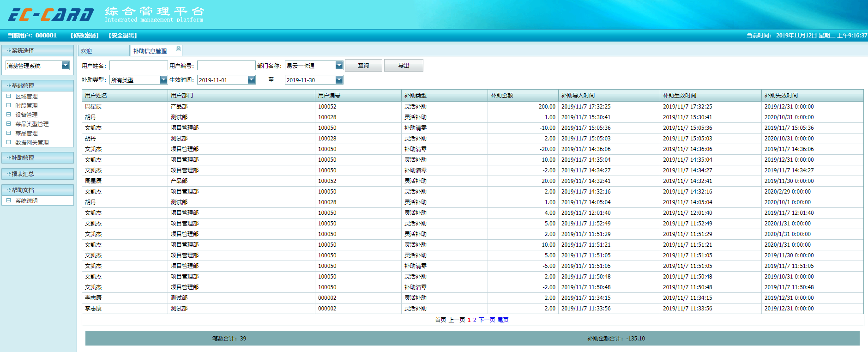Click the 补助金额 column header
The image size is (868, 352).
pyautogui.click(x=523, y=95)
